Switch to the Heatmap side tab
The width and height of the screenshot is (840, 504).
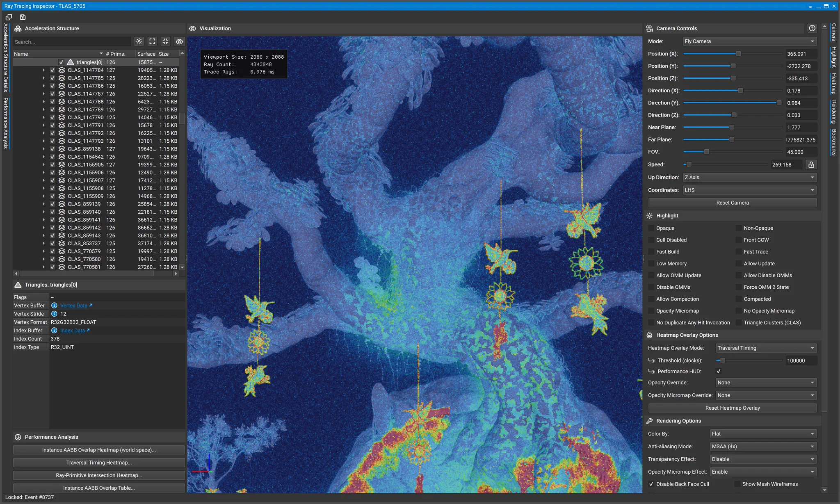click(x=834, y=83)
